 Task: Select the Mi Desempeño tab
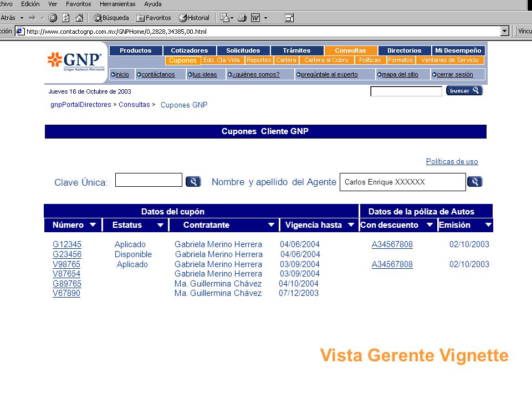pyautogui.click(x=458, y=50)
